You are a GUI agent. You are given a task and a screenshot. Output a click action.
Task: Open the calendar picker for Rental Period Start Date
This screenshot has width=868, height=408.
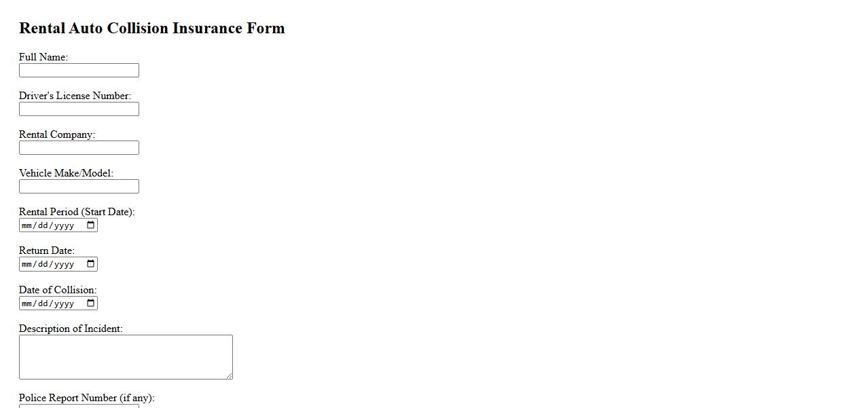[x=91, y=225]
